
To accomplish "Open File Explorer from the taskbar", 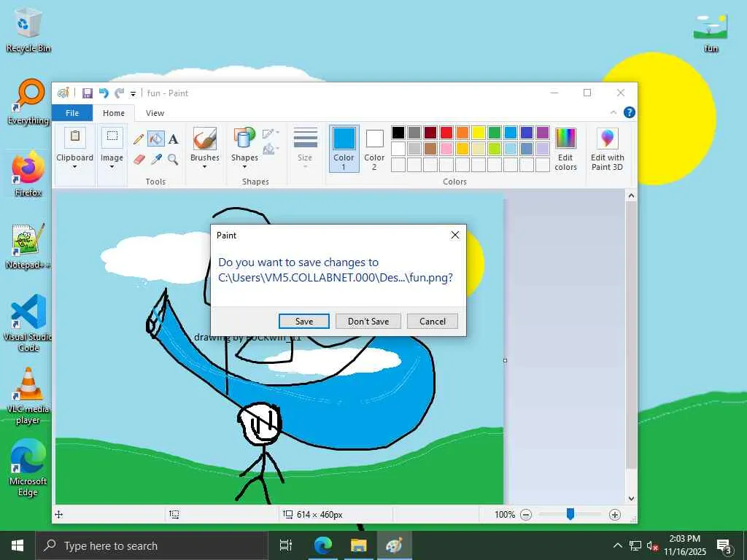I will click(x=358, y=545).
